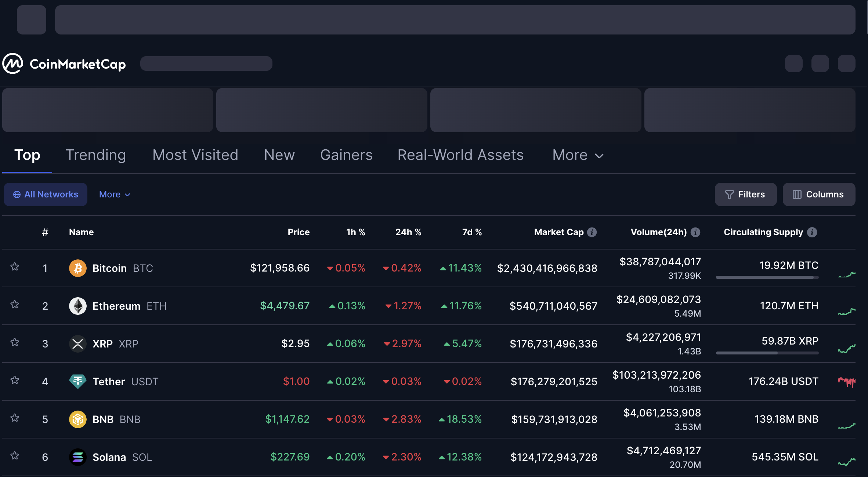Switch to the Gainers tab
Screen dimensions: 868x477
346,155
